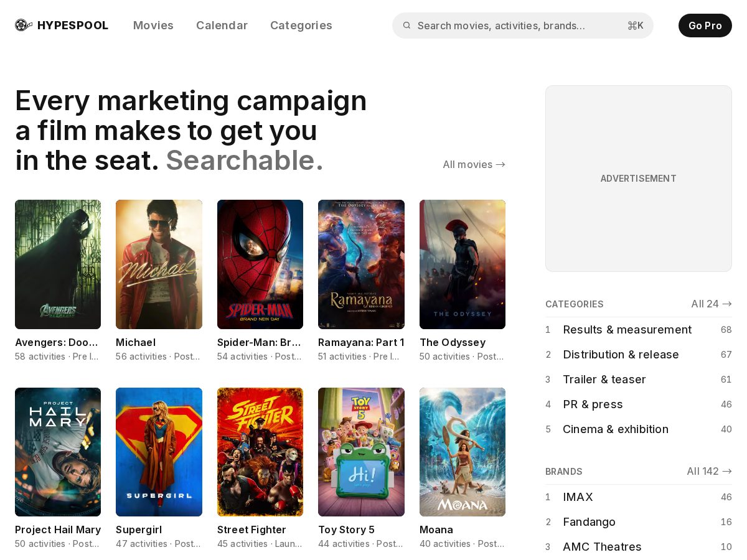The image size is (747, 560).
Task: Click '56 activities · Post…' subtitle
Action: [158, 357]
